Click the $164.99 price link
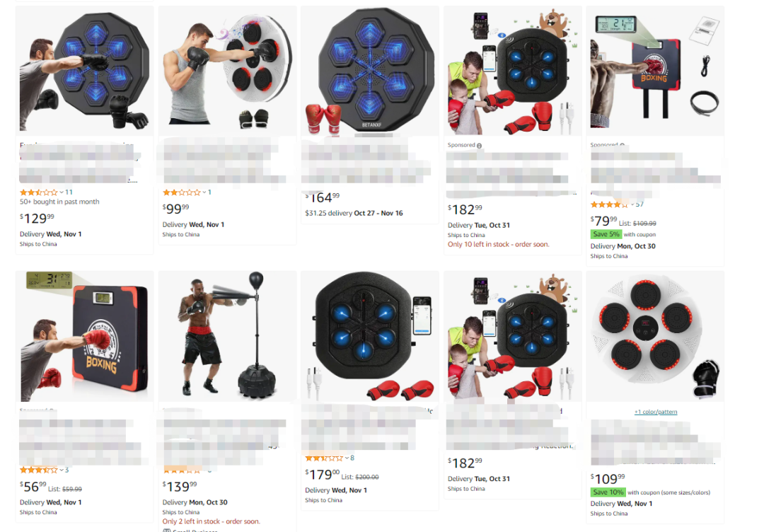This screenshot has height=532, width=764. [x=322, y=198]
